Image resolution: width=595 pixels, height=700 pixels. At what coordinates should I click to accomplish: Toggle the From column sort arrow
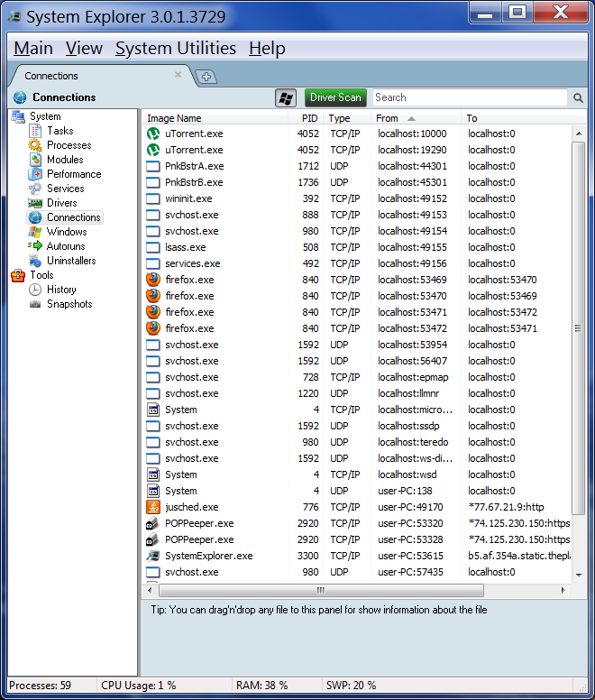pos(411,119)
